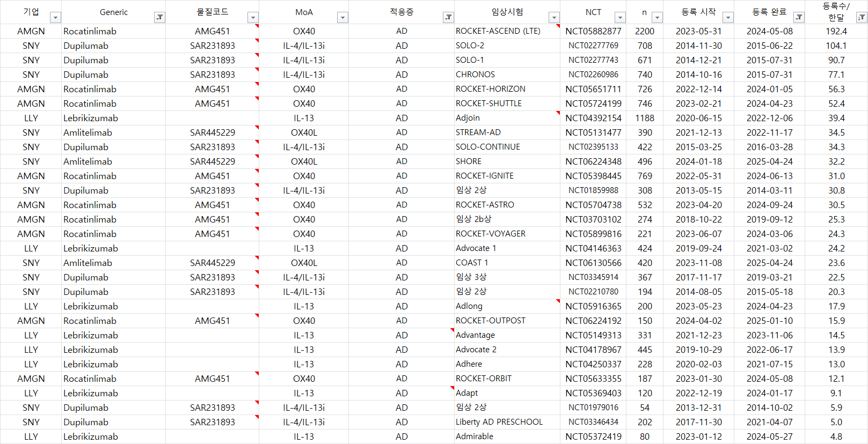Select the ROCKET-IGNITE cell
868x444 pixels.
507,176
